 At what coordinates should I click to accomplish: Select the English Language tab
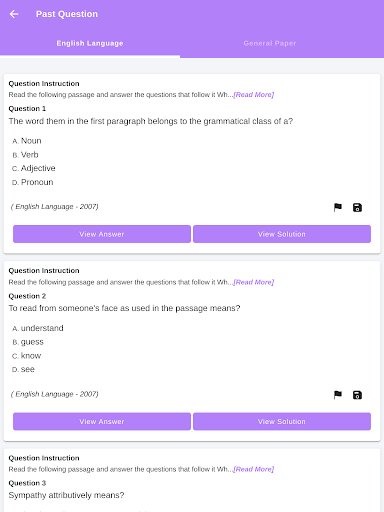tap(90, 43)
